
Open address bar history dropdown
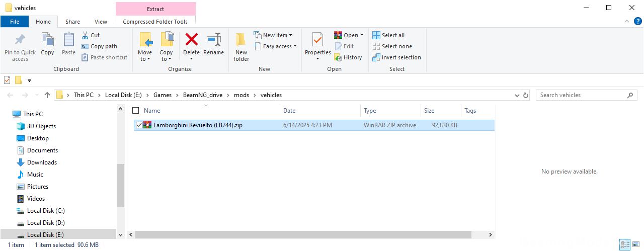[x=517, y=95]
